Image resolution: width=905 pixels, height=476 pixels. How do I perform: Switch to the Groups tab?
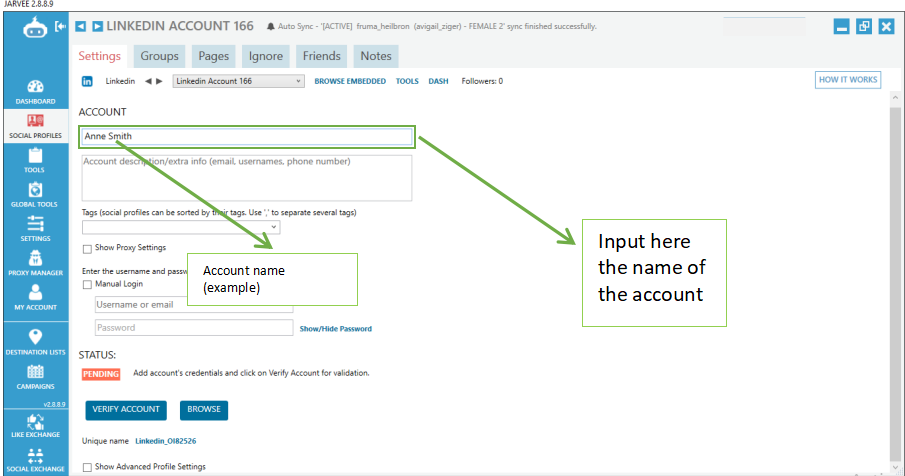tap(159, 56)
